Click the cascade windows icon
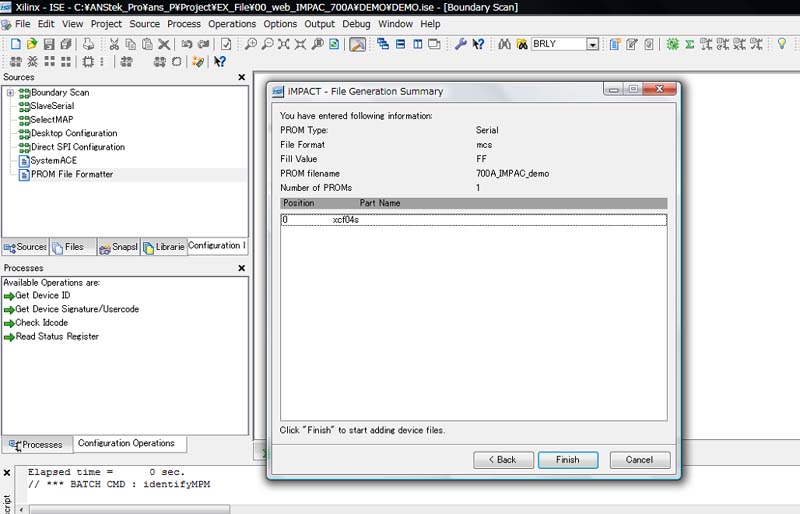 pos(383,44)
